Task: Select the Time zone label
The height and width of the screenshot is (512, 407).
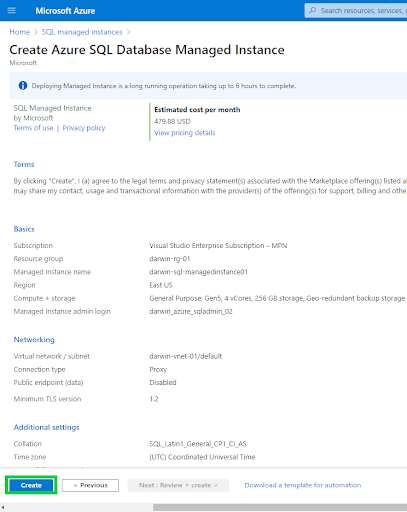Action: pos(30,457)
